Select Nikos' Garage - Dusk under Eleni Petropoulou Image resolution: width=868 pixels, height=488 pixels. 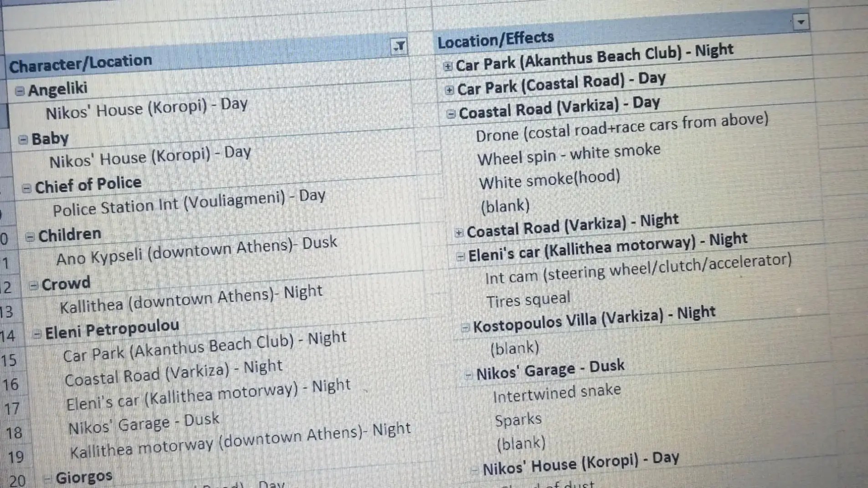click(x=144, y=424)
